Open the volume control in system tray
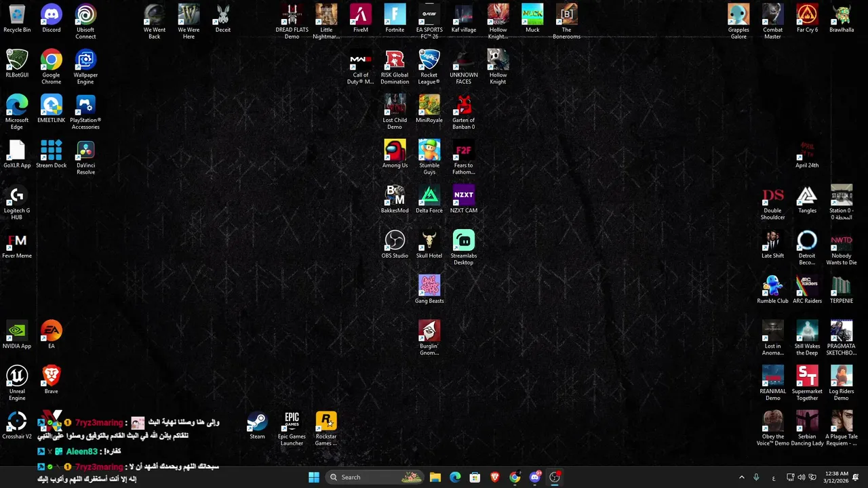 (800, 477)
